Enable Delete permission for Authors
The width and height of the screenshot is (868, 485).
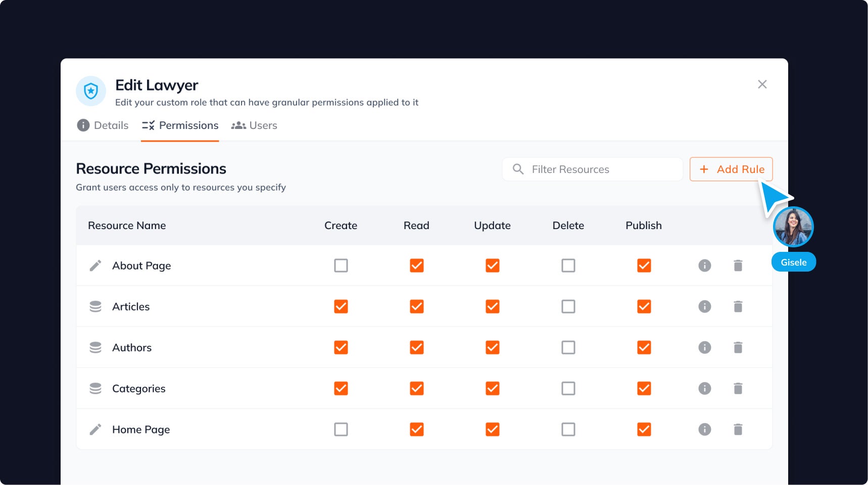tap(568, 347)
